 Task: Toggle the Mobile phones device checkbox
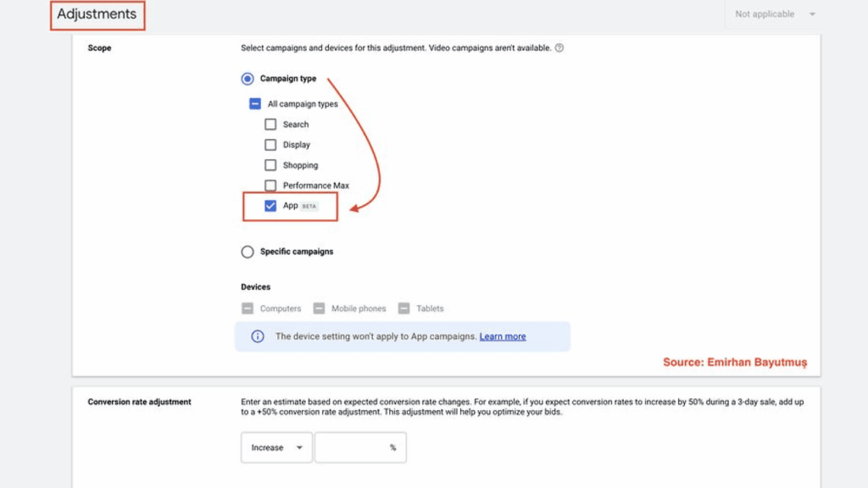pyautogui.click(x=320, y=308)
